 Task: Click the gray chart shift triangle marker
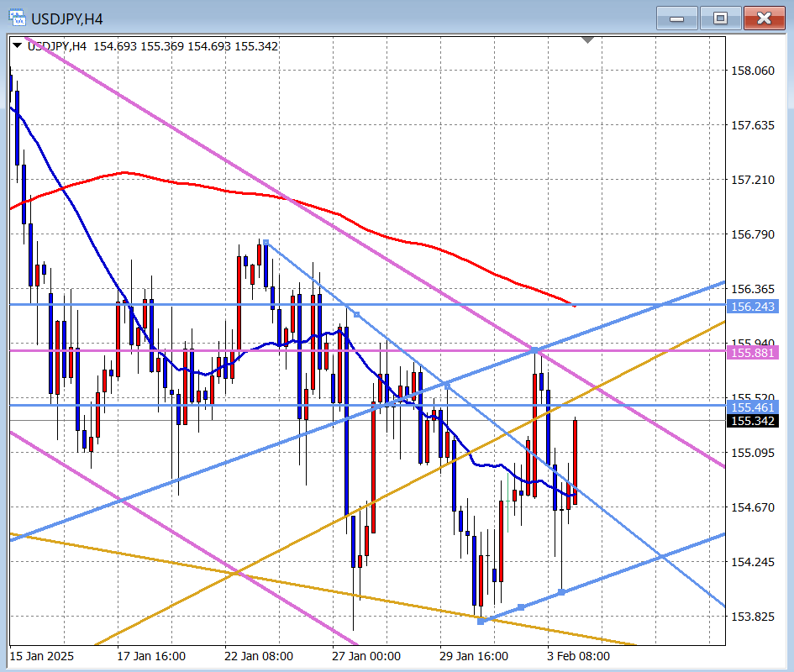[588, 39]
